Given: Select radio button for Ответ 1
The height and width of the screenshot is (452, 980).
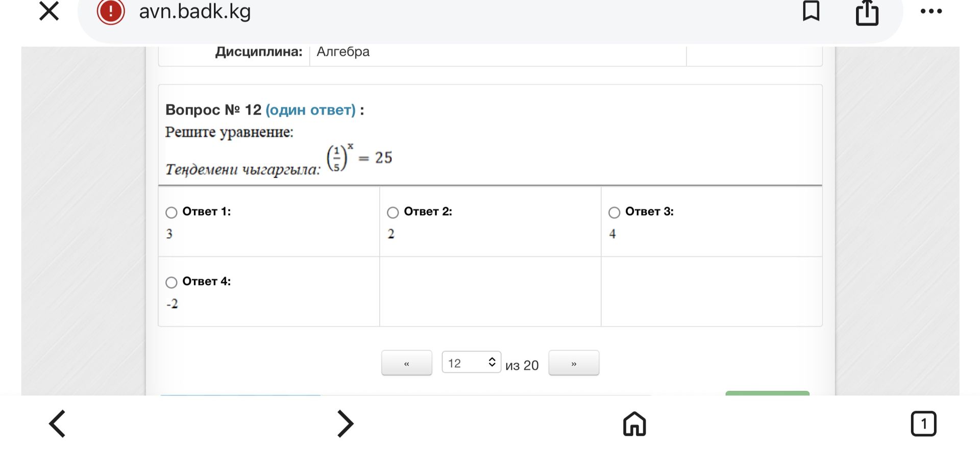Looking at the screenshot, I should 171,212.
